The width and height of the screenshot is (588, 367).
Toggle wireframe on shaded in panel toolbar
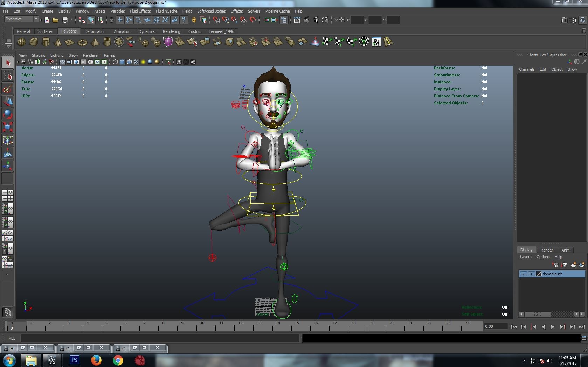(129, 62)
